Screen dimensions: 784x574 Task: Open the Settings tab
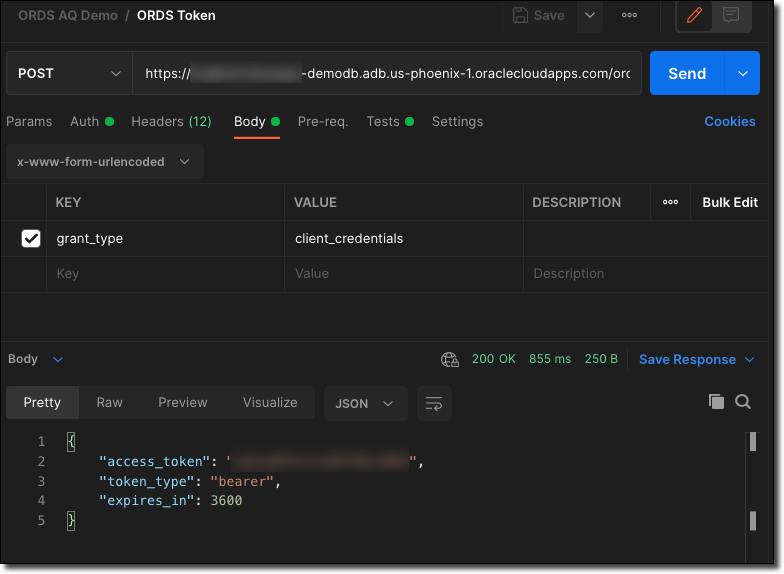tap(458, 122)
